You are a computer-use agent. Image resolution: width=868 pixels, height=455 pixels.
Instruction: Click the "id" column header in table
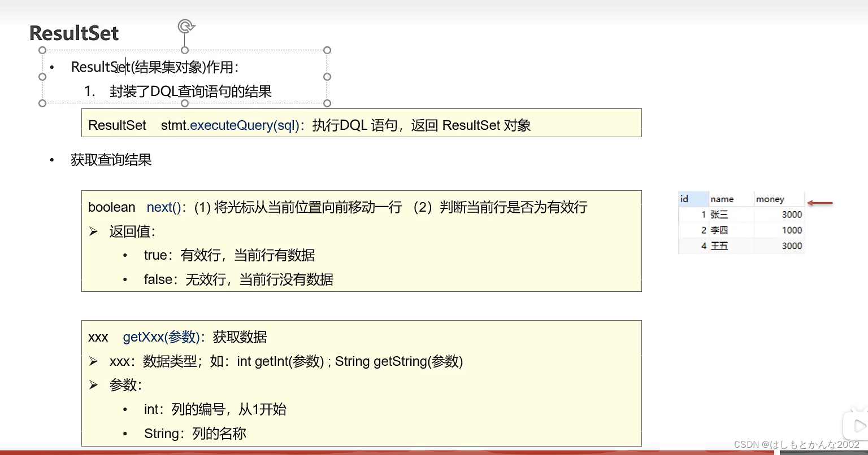[693, 199]
